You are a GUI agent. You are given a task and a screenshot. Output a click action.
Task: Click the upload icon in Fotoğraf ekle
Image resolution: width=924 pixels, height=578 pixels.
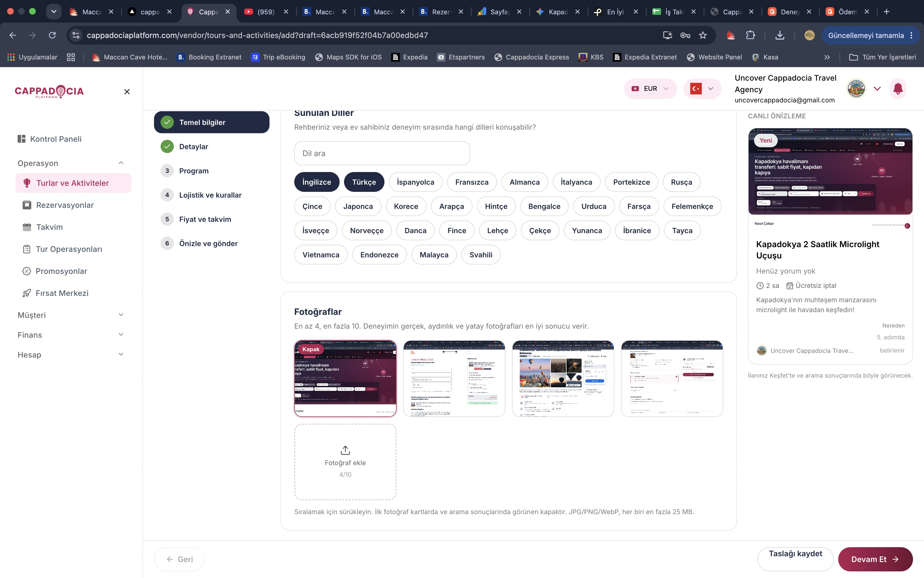pyautogui.click(x=345, y=450)
